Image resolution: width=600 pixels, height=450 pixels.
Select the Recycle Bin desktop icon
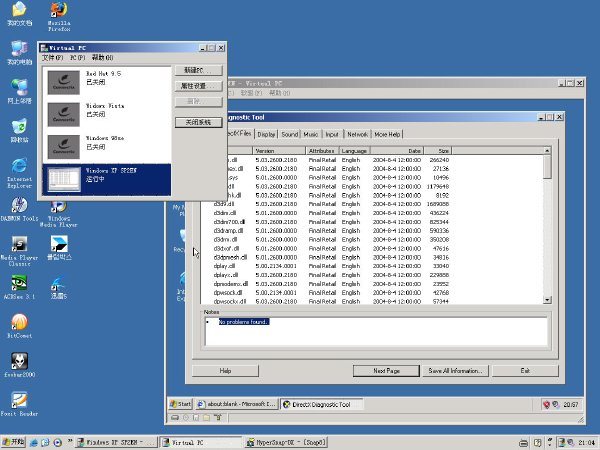20,131
